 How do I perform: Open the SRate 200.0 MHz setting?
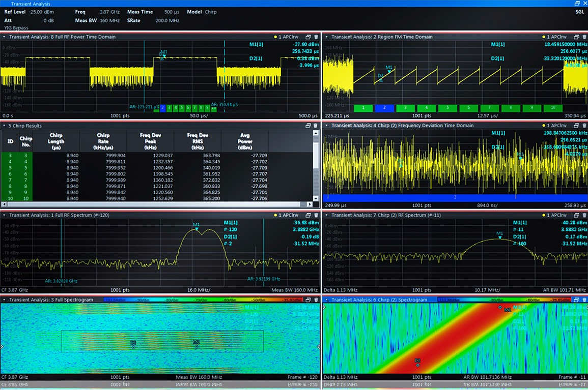click(x=153, y=21)
